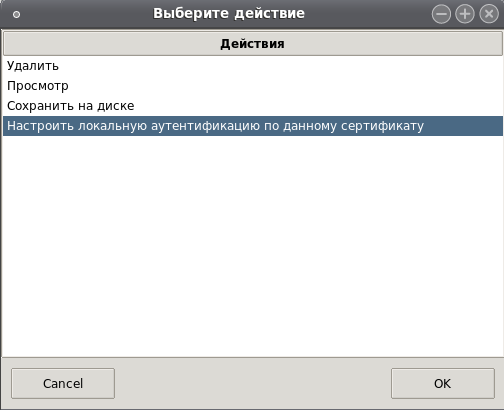Viewport: 504px width, 410px height.
Task: Minimize the Выберите действие dialog
Action: pyautogui.click(x=441, y=14)
